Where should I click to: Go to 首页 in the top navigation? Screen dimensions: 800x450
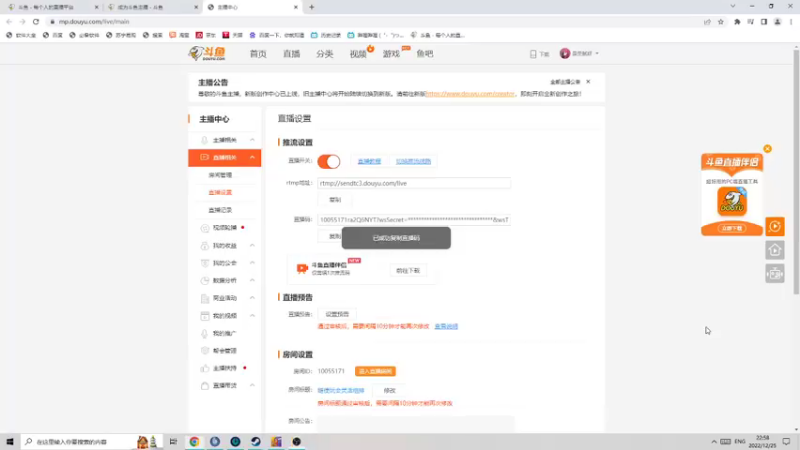click(x=258, y=54)
